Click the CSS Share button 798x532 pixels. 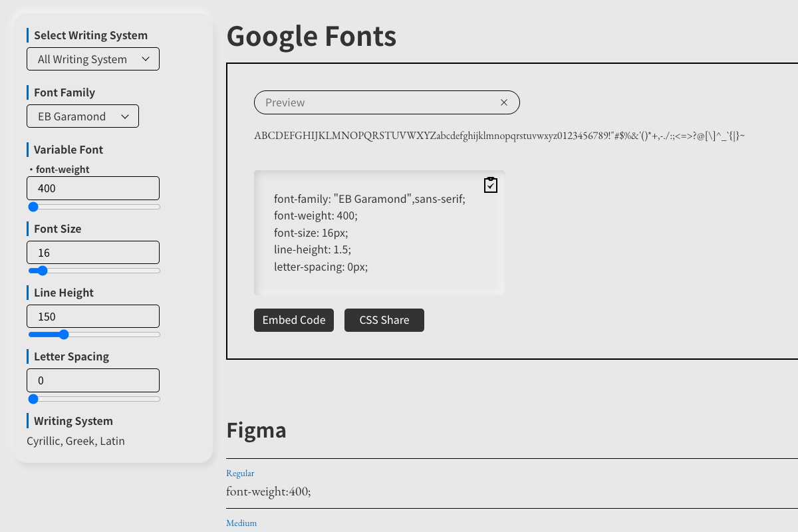[x=384, y=320]
